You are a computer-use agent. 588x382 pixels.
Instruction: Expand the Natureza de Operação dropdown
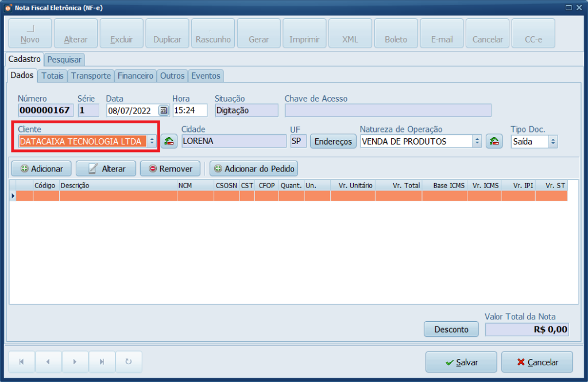point(477,141)
